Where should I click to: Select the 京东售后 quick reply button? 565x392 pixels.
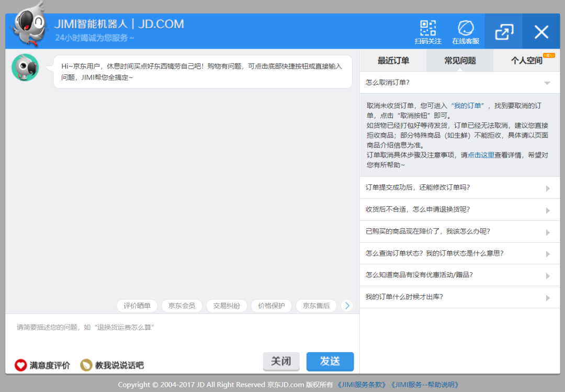pos(316,306)
